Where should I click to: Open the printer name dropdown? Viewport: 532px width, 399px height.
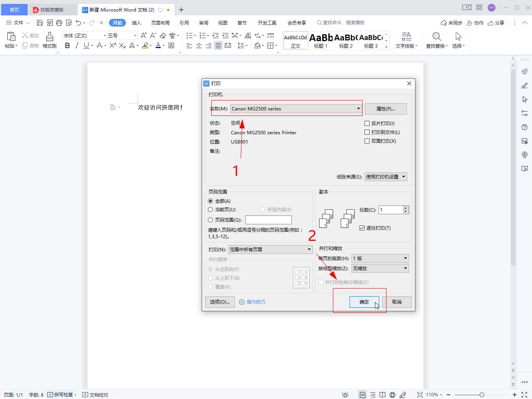coord(296,109)
